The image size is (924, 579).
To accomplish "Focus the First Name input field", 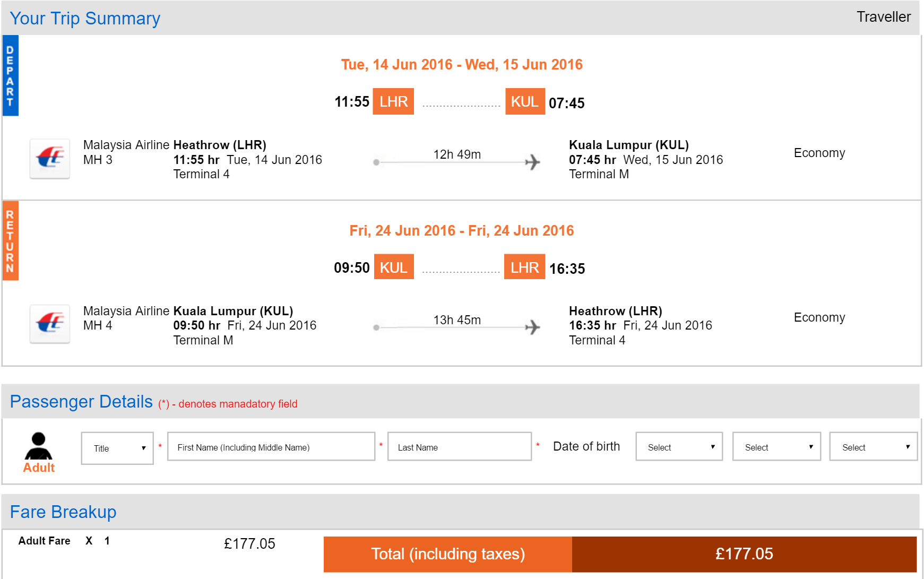I will click(271, 446).
